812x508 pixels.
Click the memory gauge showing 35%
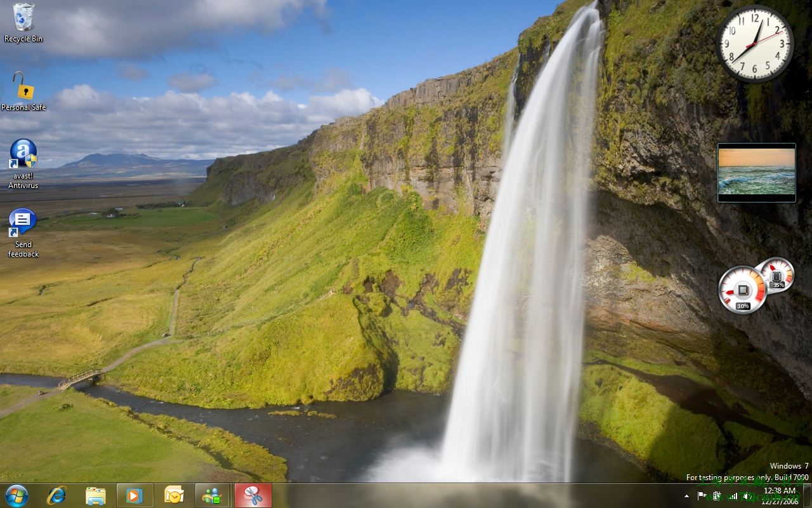776,275
